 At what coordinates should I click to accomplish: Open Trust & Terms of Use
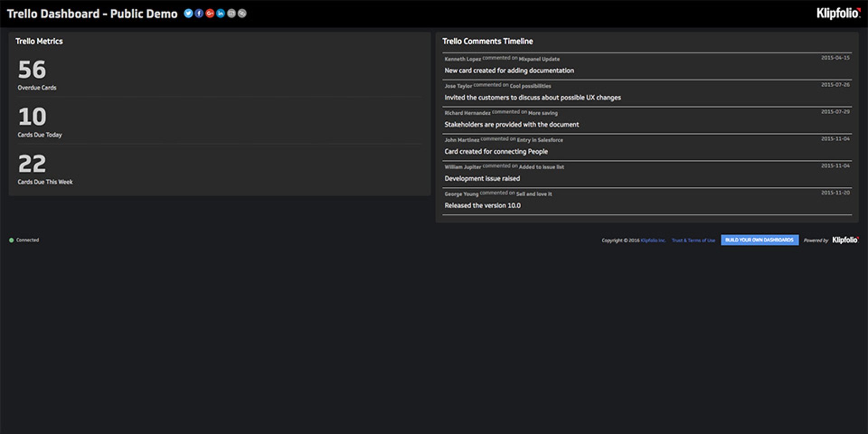(x=693, y=241)
